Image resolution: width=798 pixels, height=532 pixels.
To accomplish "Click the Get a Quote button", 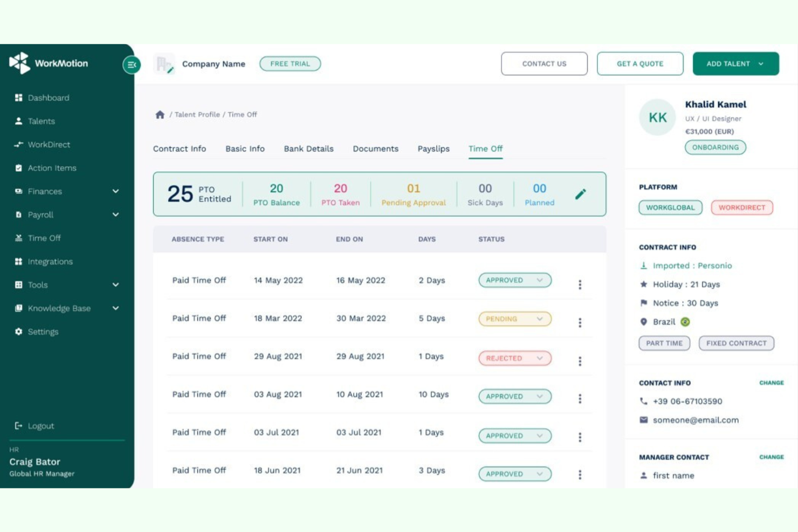I will coord(640,64).
